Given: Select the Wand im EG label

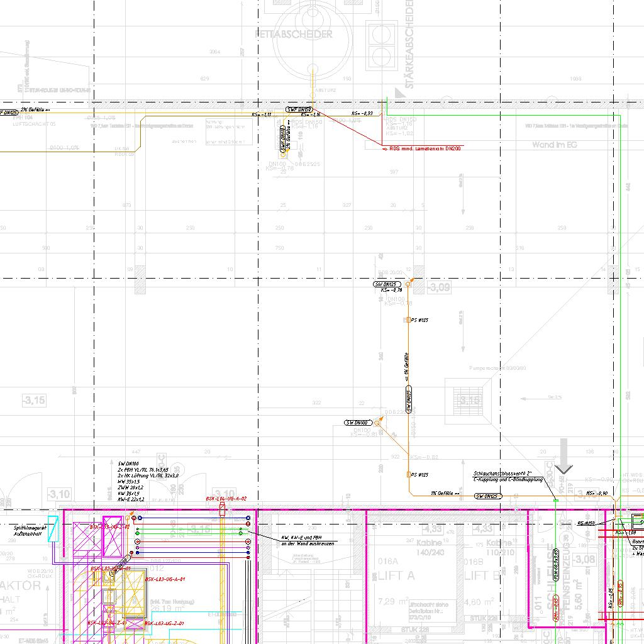Looking at the screenshot, I should point(555,145).
